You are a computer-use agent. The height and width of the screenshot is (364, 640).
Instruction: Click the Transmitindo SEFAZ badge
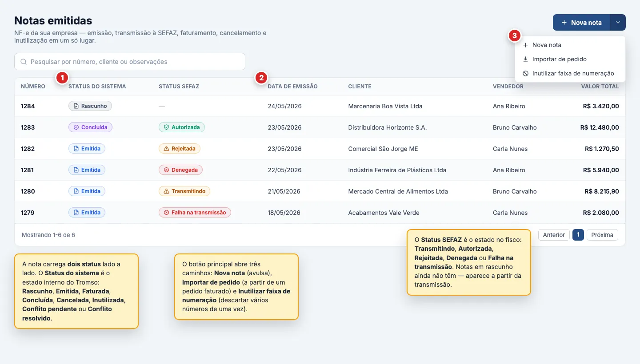point(184,191)
